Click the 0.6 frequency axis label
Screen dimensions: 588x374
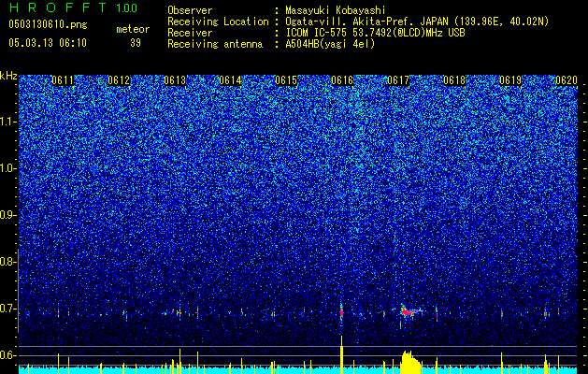tap(7, 355)
